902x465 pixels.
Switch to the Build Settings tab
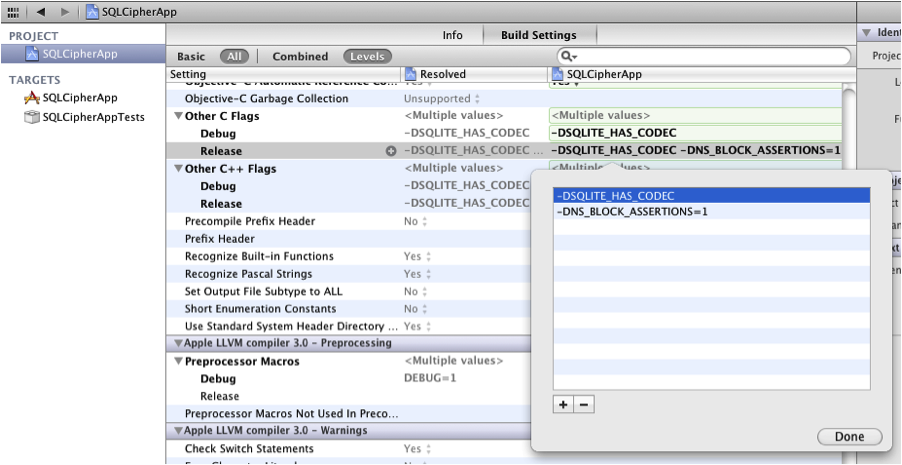point(539,35)
